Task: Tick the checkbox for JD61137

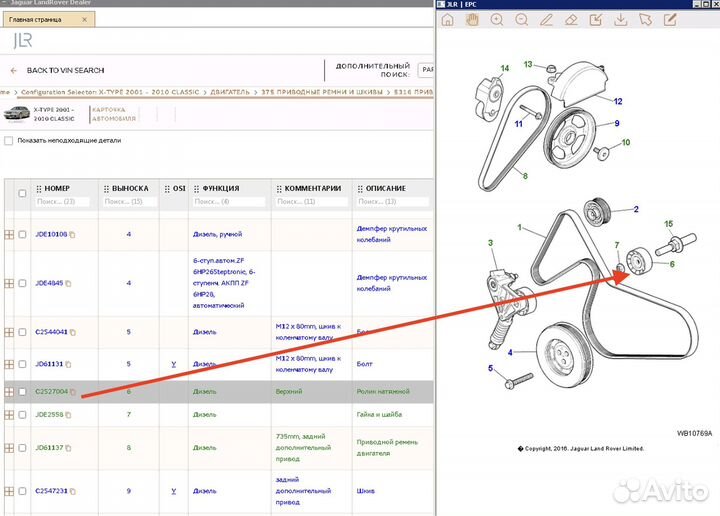Action: point(22,448)
